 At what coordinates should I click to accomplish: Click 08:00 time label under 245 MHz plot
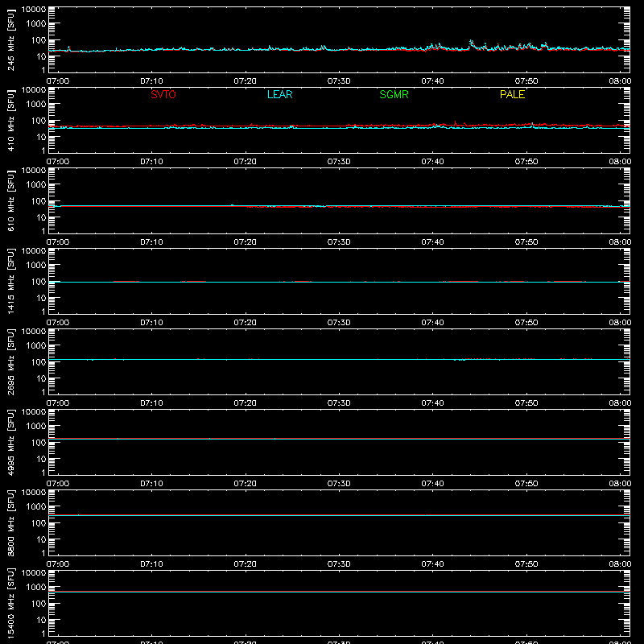pos(620,81)
